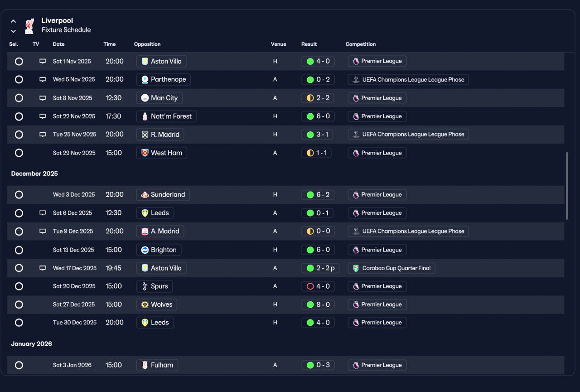The image size is (580, 392).
Task: Click the TV icon for the Parthenope match
Action: (x=43, y=80)
